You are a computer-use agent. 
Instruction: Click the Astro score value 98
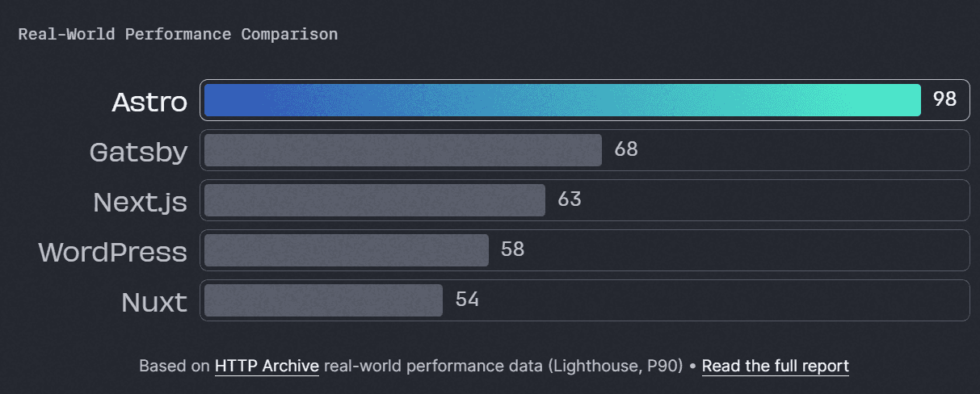[x=944, y=99]
